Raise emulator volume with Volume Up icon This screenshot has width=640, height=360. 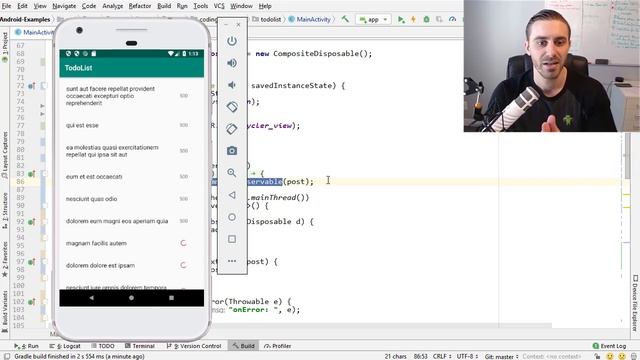point(232,63)
